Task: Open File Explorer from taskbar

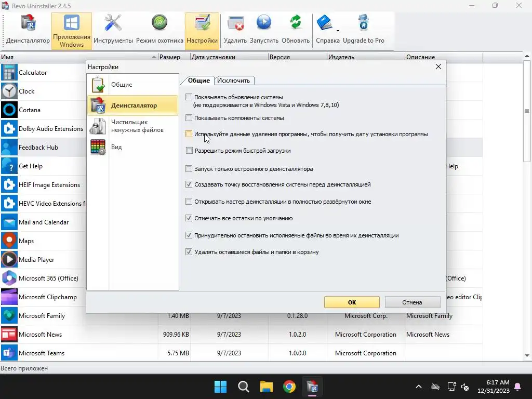Action: click(x=267, y=387)
